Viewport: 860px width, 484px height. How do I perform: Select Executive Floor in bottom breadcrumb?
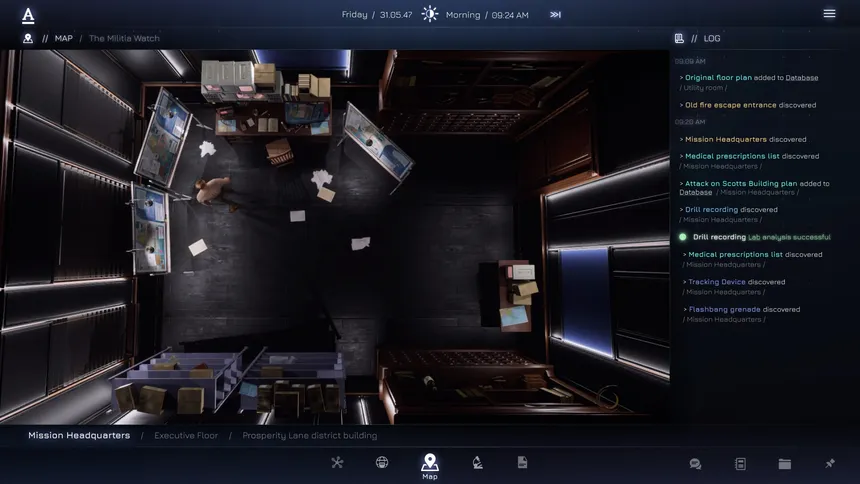tap(186, 435)
